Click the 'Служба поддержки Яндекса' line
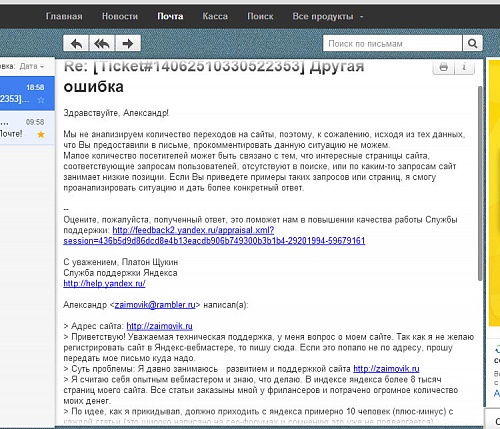This screenshot has height=429, width=500. 120,273
